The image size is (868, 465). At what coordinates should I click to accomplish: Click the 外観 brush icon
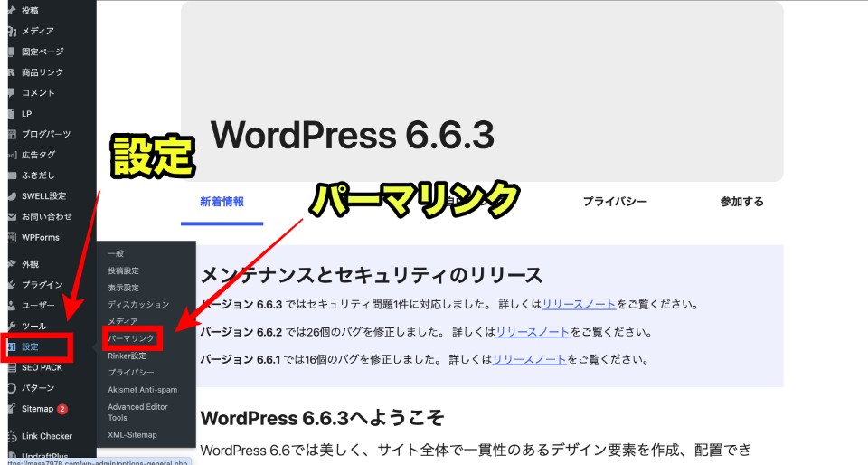tap(12, 264)
